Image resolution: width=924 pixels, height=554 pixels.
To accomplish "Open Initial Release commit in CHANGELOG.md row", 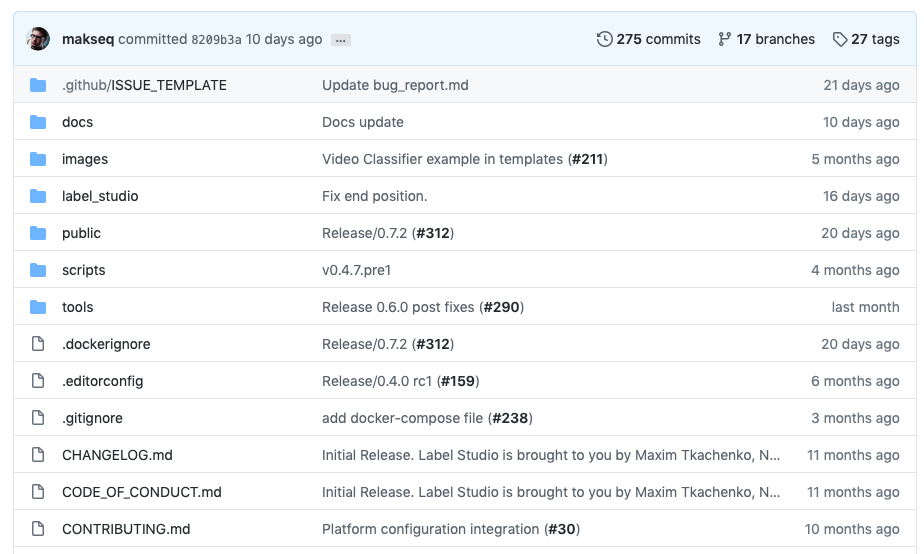I will pyautogui.click(x=551, y=455).
